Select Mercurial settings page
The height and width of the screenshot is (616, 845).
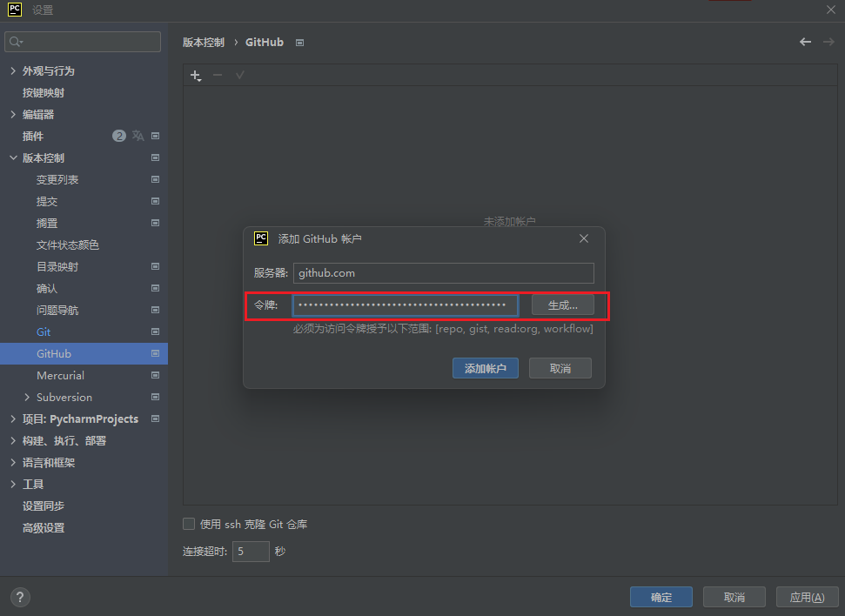pos(60,376)
